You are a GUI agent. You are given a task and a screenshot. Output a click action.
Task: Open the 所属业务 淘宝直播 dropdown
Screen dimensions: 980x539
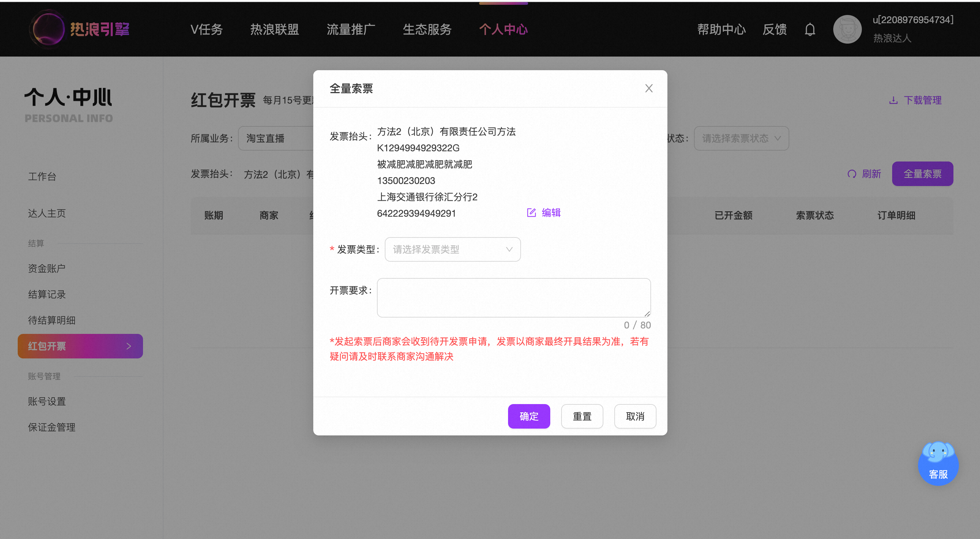click(276, 138)
